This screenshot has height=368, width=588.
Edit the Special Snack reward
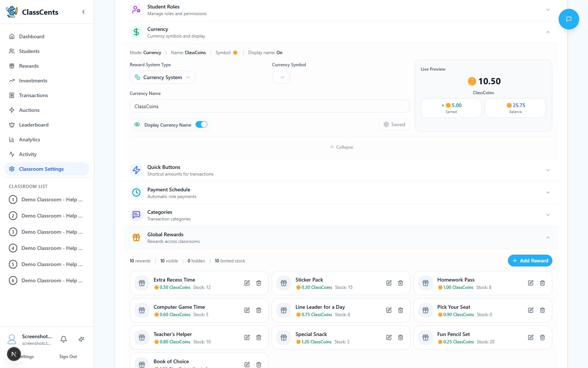pos(389,337)
